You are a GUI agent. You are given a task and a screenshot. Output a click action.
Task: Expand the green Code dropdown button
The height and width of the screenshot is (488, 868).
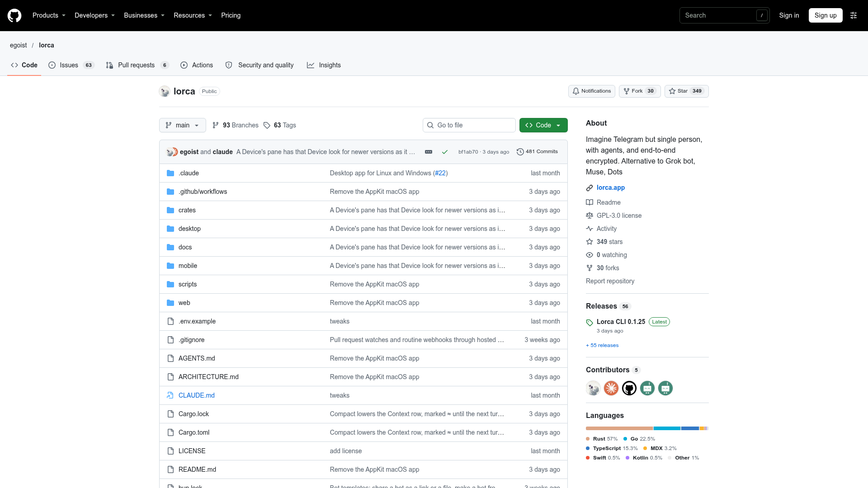pos(543,125)
